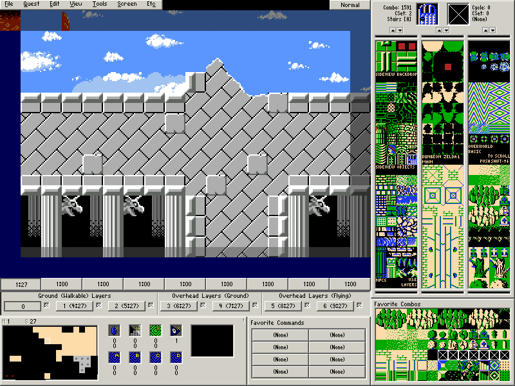This screenshot has width=515, height=386.
Task: Toggle the layer 3 (6:27) checkbox
Action: pyautogui.click(x=202, y=305)
